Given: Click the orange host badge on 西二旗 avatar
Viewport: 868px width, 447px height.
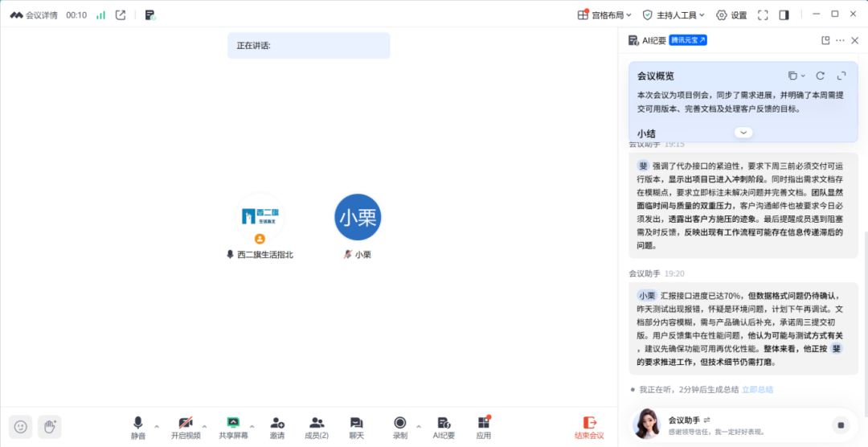Looking at the screenshot, I should [260, 239].
